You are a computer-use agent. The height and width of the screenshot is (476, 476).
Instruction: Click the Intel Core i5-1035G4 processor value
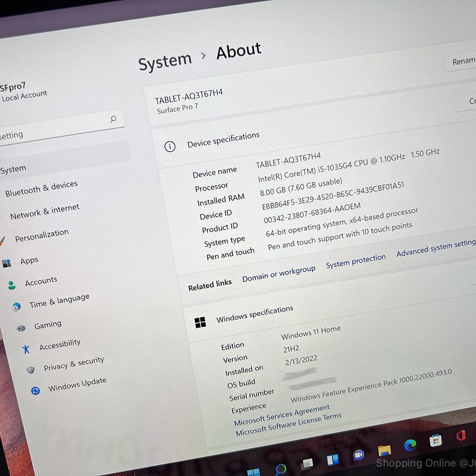click(x=349, y=166)
